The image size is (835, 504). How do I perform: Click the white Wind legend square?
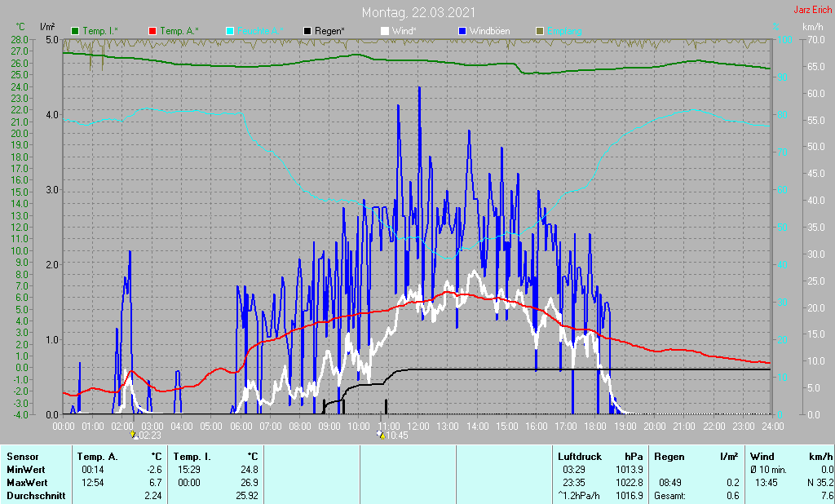385,32
